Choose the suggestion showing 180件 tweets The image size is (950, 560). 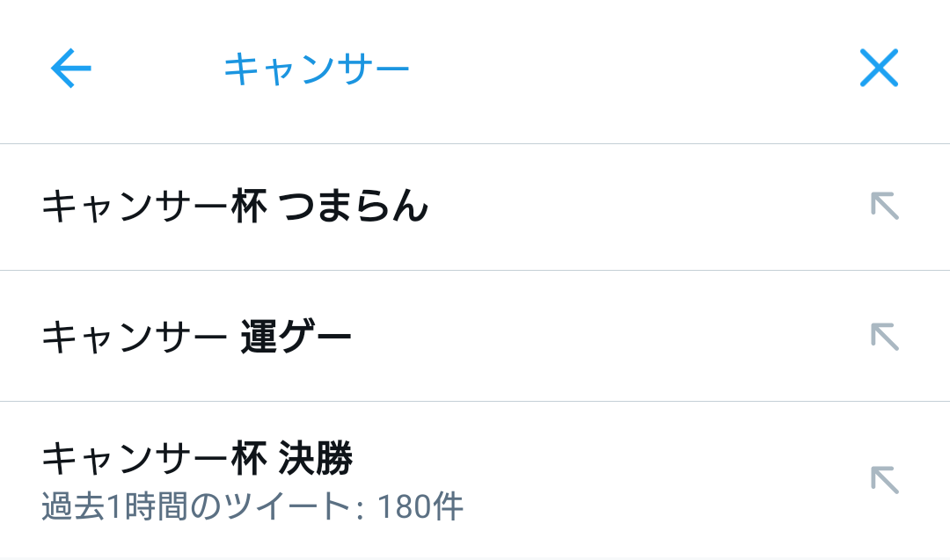(475, 479)
